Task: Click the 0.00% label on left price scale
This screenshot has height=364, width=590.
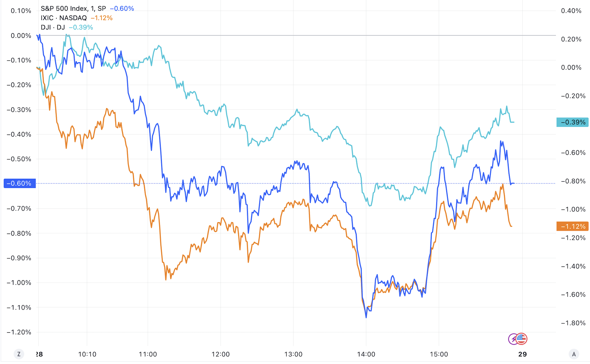Action: tap(21, 36)
